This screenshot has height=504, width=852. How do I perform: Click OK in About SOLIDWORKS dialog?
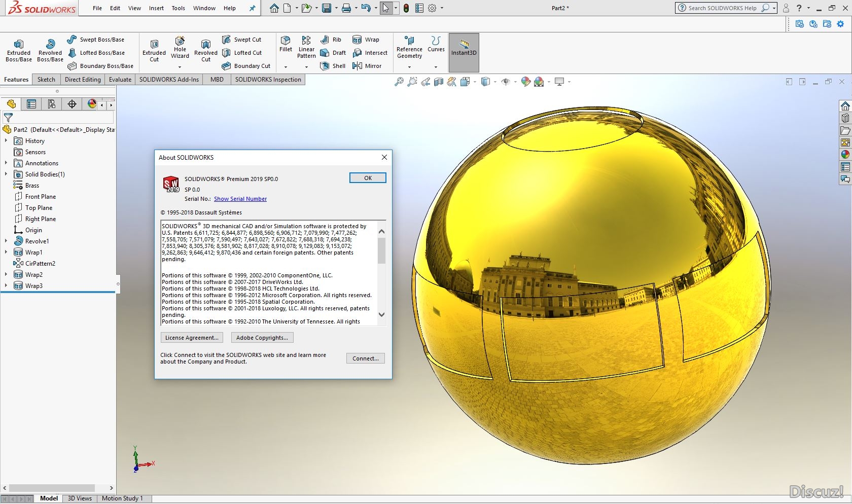[368, 178]
